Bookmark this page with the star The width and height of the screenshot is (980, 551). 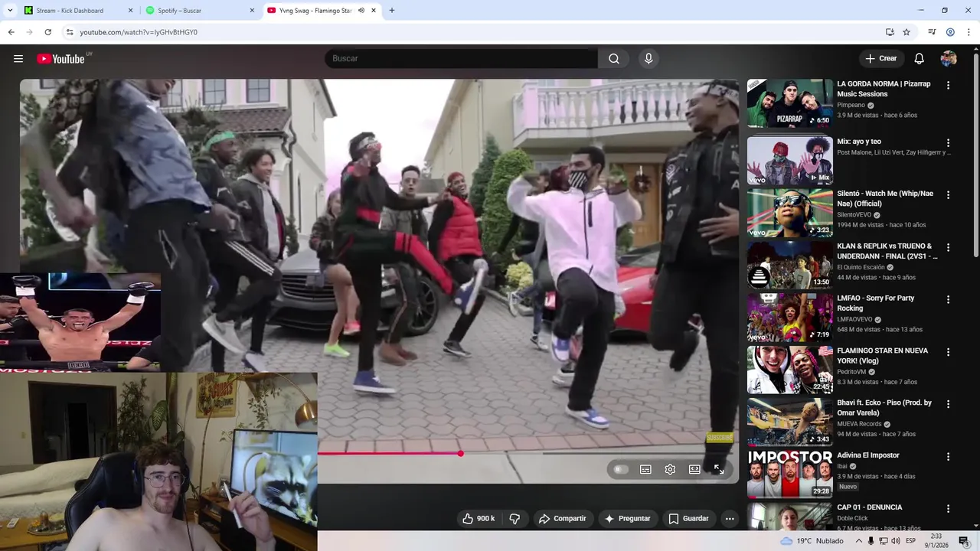click(x=906, y=32)
